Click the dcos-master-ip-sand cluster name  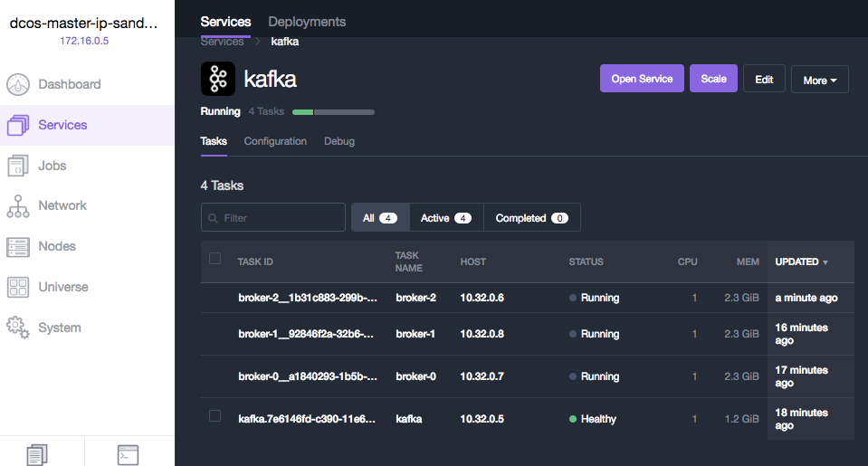click(83, 24)
